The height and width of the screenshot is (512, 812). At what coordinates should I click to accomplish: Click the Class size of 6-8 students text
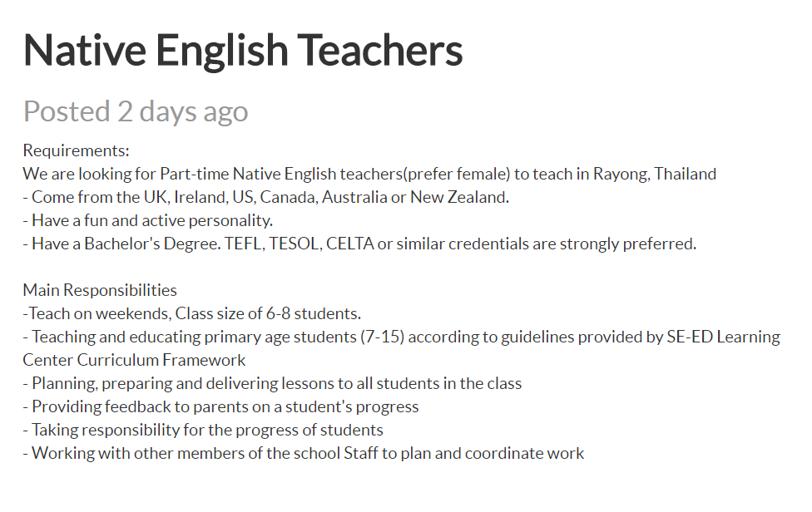268,313
